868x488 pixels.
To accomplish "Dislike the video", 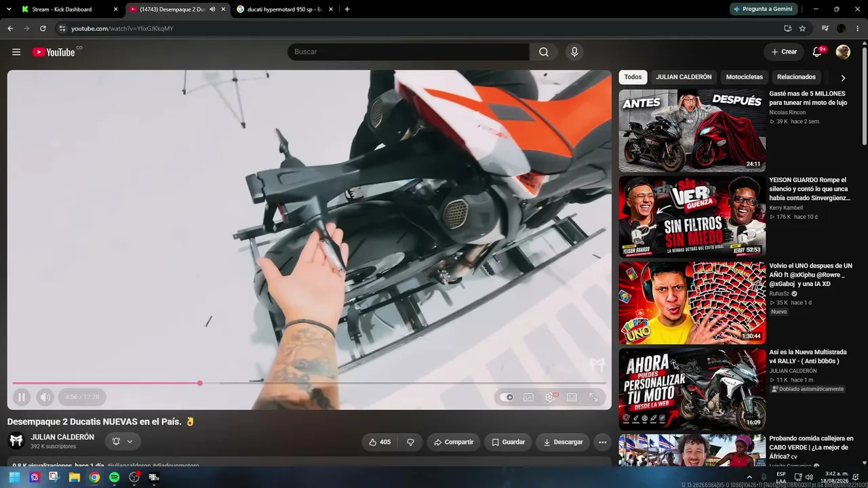I will [x=410, y=442].
